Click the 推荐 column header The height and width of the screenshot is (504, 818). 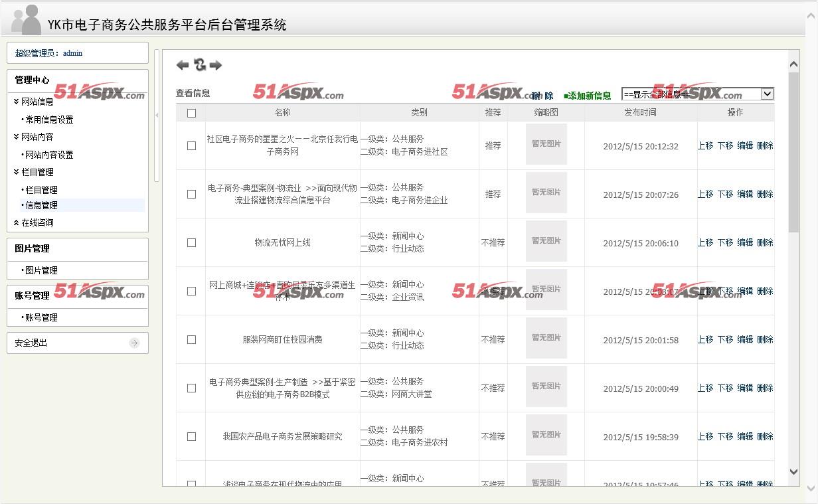click(x=493, y=113)
